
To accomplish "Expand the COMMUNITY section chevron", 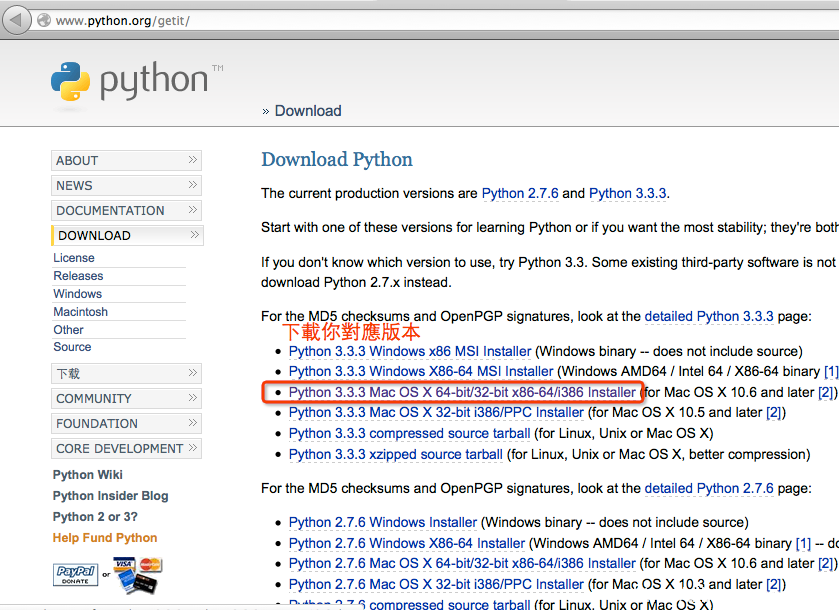I will 192,398.
